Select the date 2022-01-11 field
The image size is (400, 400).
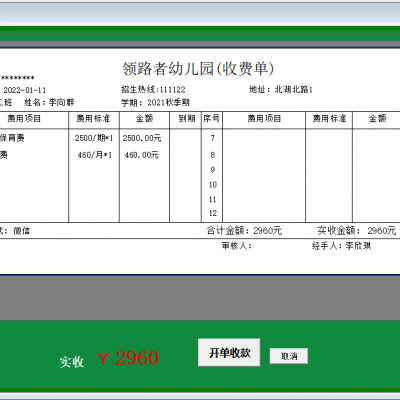(24, 90)
